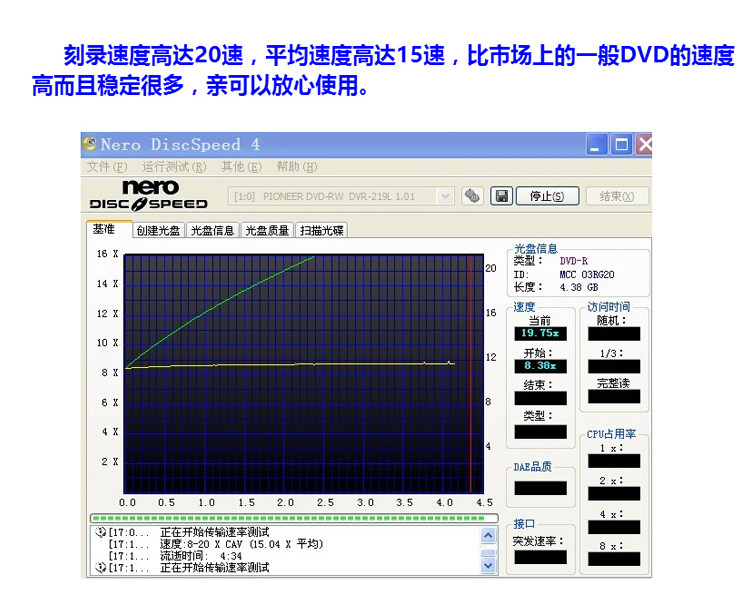The width and height of the screenshot is (750, 608).
Task: Click the current speed 19.75x value
Action: coord(540,333)
